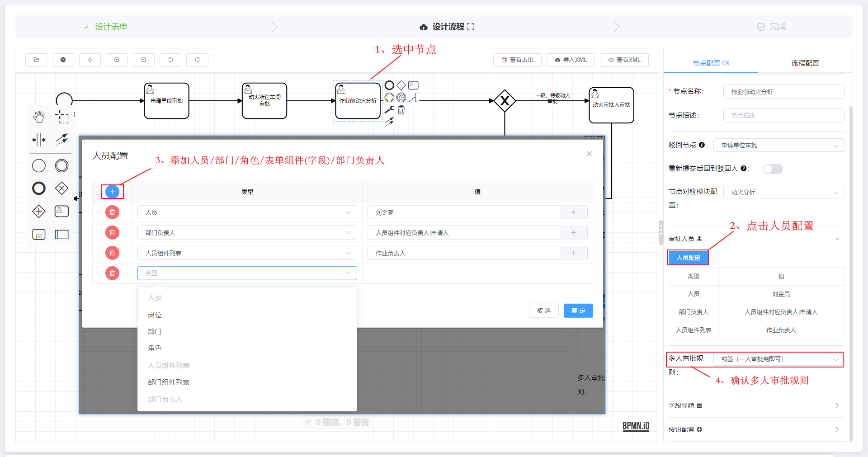Screen dimensions: 868x457
Task: Select 部门组件列表 from the dropdown list
Action: click(247, 382)
